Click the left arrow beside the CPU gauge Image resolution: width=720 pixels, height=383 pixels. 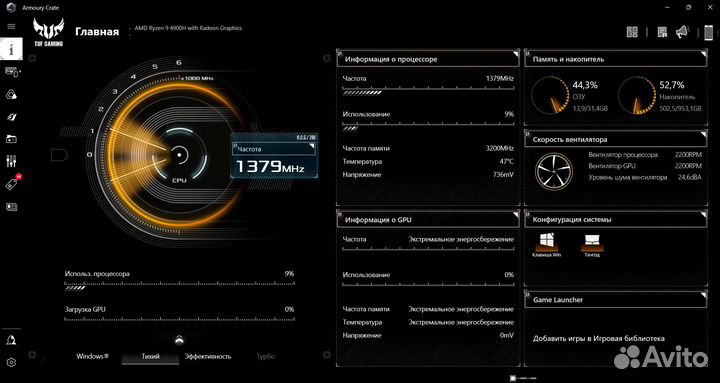[x=59, y=155]
